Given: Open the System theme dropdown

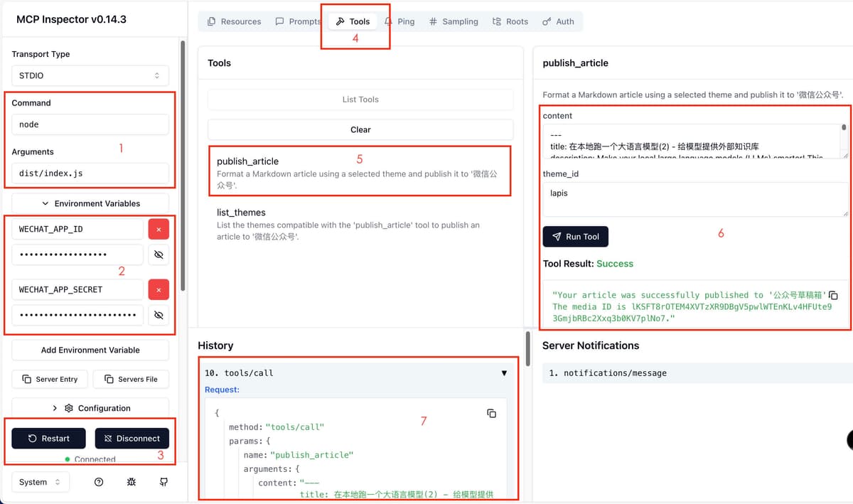Looking at the screenshot, I should click(41, 482).
